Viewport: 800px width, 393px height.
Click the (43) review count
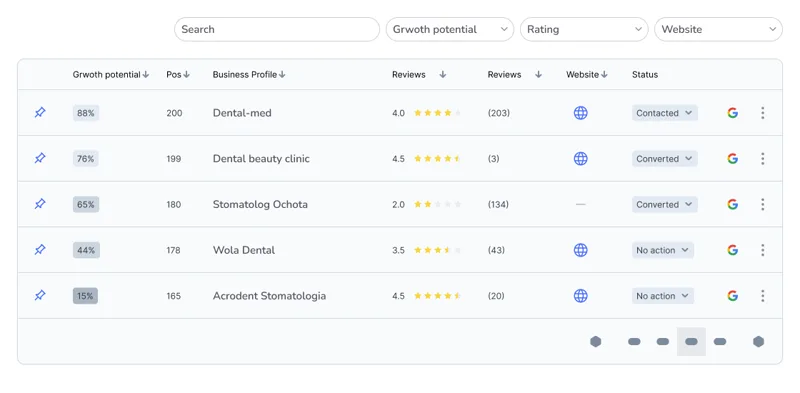(x=496, y=250)
